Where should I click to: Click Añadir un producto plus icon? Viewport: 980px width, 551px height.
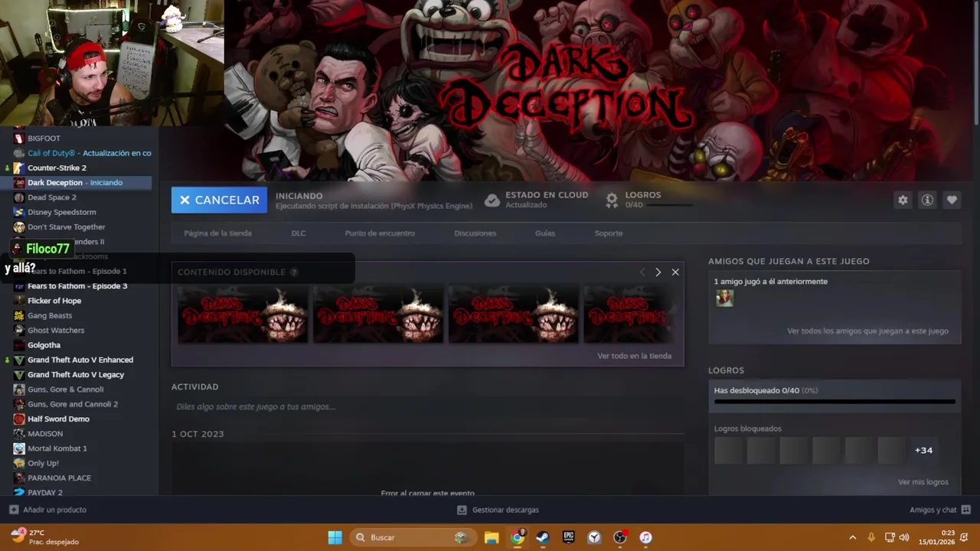[x=14, y=510]
